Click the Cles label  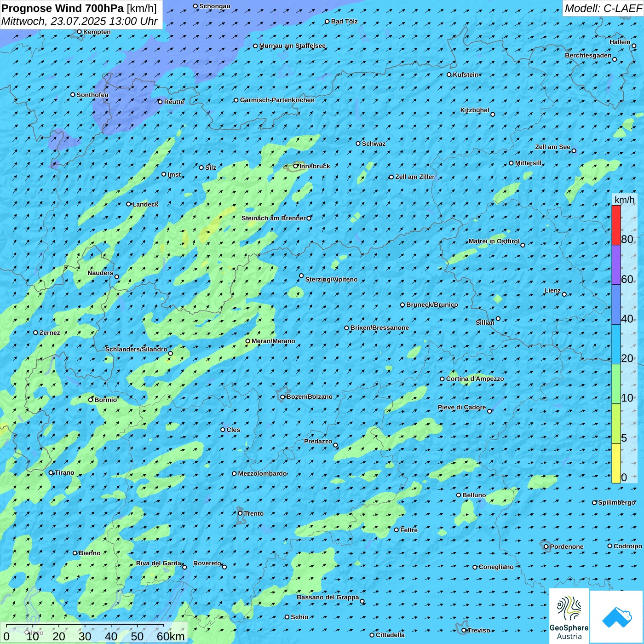pyautogui.click(x=233, y=430)
